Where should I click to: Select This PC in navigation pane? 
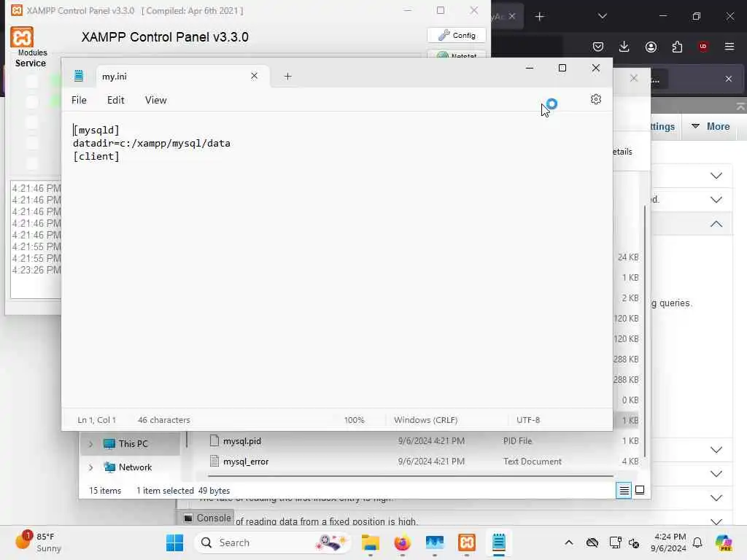(133, 444)
